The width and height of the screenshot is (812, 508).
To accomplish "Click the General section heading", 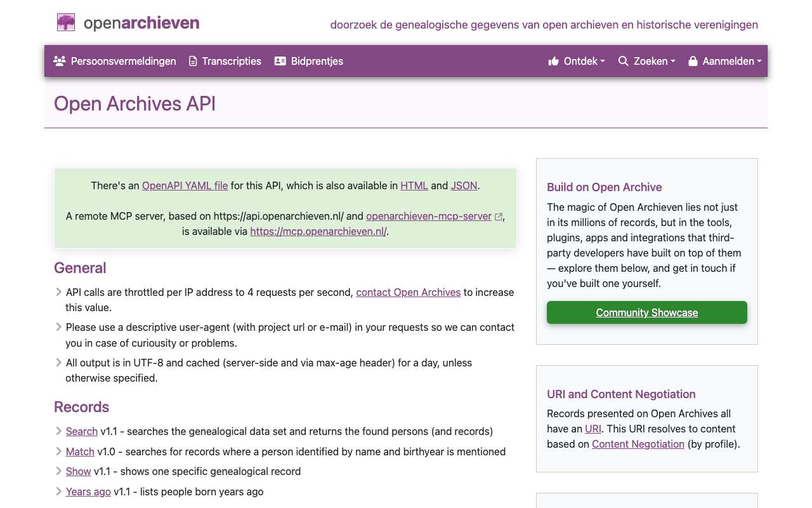I will coord(80,268).
